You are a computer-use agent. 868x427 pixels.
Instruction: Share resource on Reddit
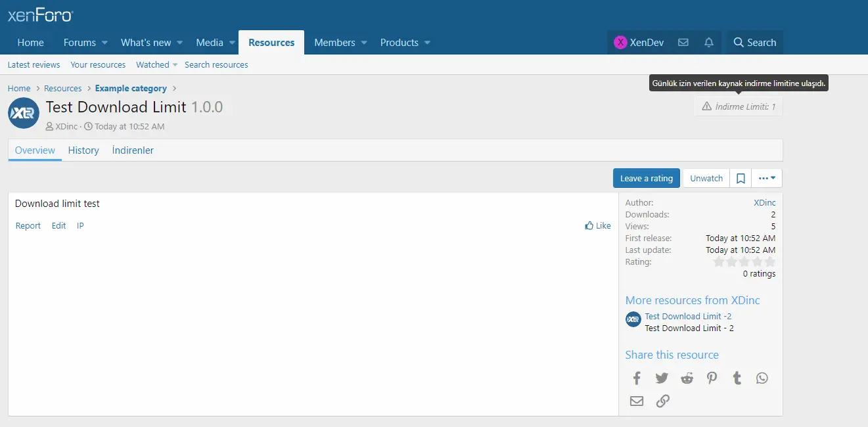coord(687,378)
